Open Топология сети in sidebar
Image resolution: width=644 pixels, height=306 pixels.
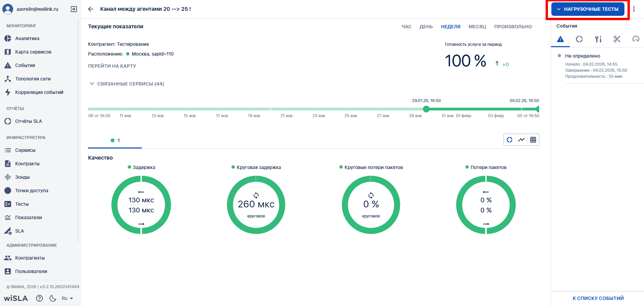[33, 79]
